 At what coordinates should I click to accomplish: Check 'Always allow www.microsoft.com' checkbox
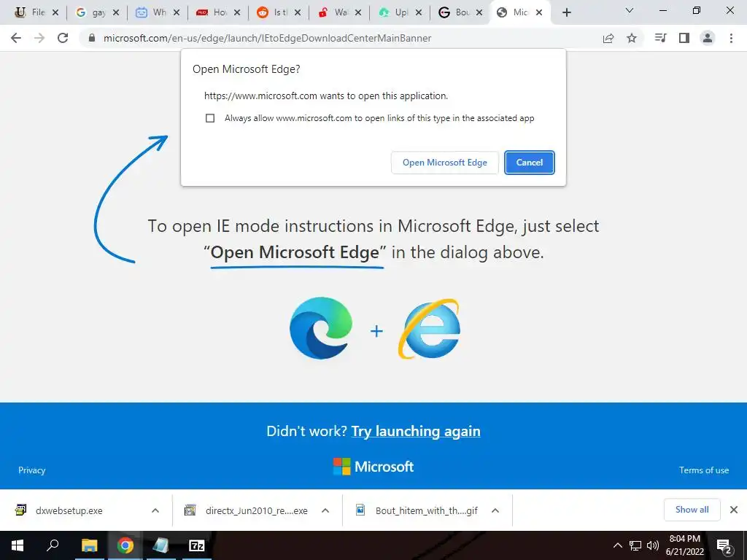[210, 118]
